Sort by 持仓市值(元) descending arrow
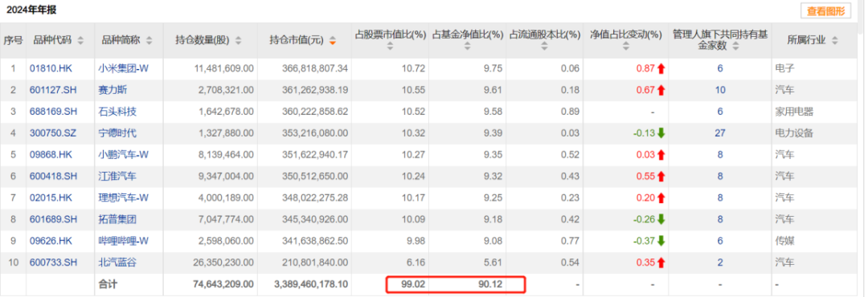This screenshot has width=868, height=297. click(333, 40)
